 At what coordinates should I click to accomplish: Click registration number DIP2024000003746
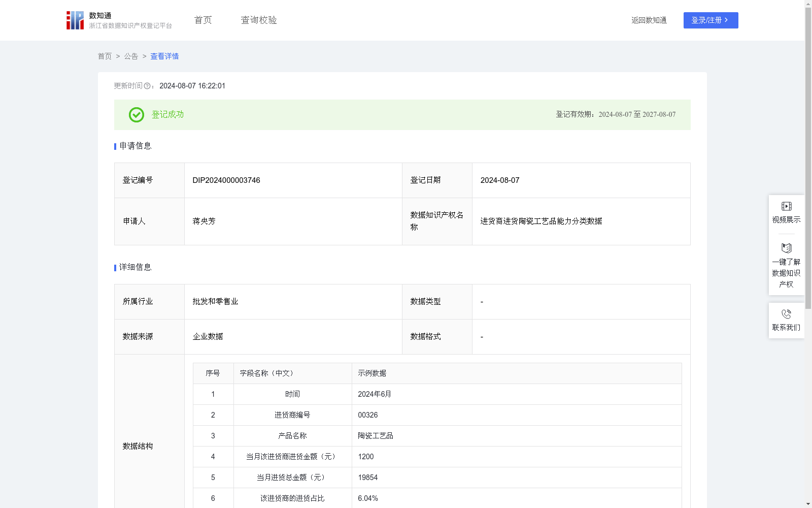pyautogui.click(x=226, y=180)
